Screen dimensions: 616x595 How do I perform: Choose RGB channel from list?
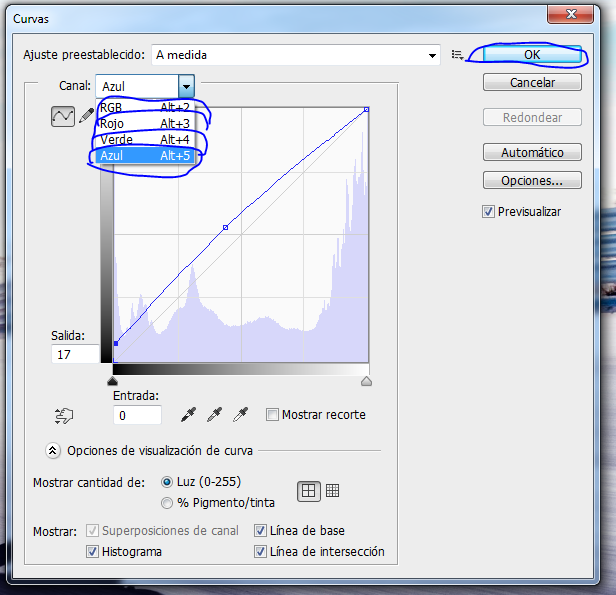click(x=145, y=107)
